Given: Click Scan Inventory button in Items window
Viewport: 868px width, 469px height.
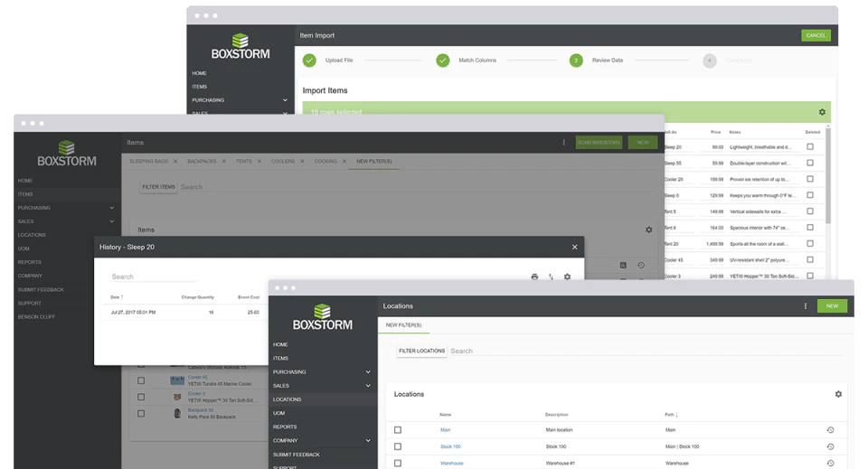Looking at the screenshot, I should coord(599,143).
